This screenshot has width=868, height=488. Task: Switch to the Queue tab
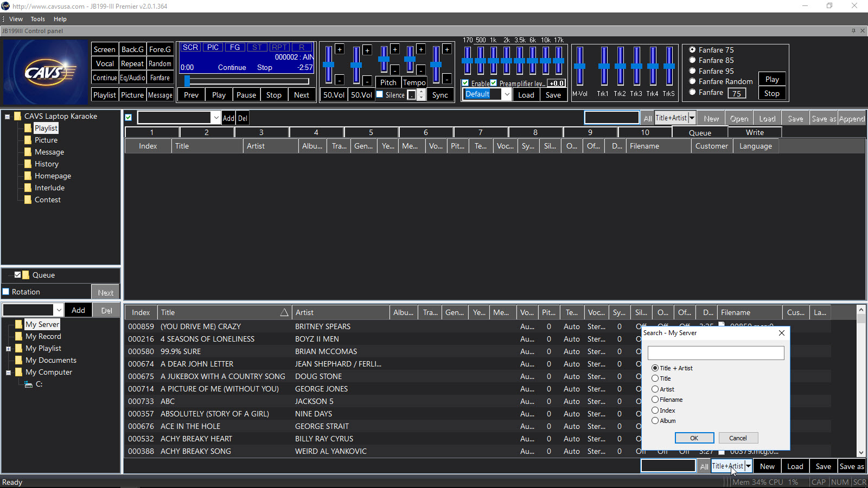tap(700, 132)
